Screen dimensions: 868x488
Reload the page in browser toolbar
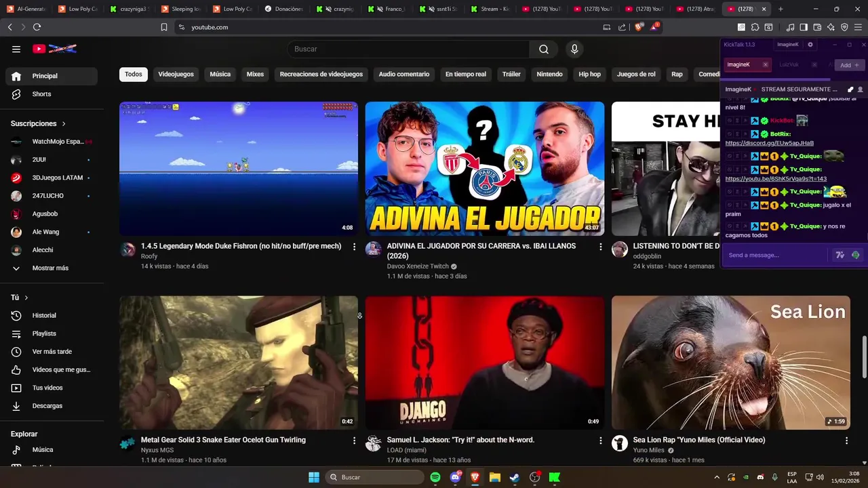(x=37, y=27)
